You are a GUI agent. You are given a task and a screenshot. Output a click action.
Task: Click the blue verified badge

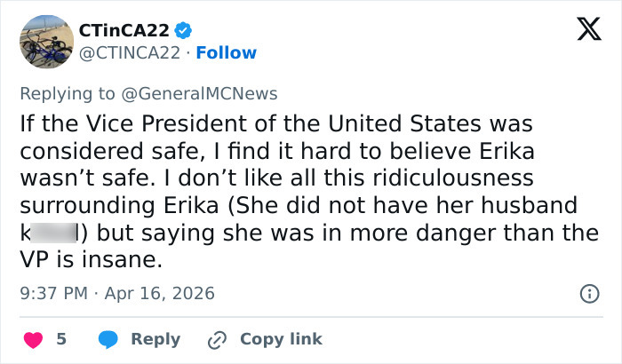click(184, 29)
